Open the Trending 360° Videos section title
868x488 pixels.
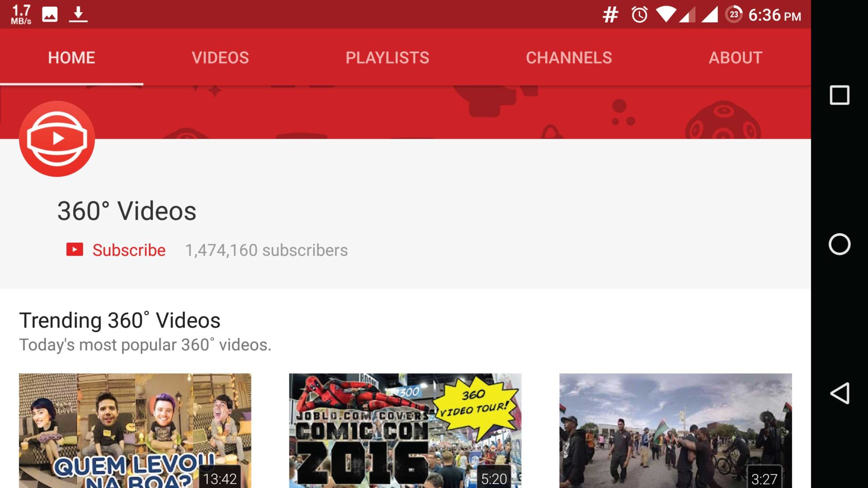tap(120, 320)
